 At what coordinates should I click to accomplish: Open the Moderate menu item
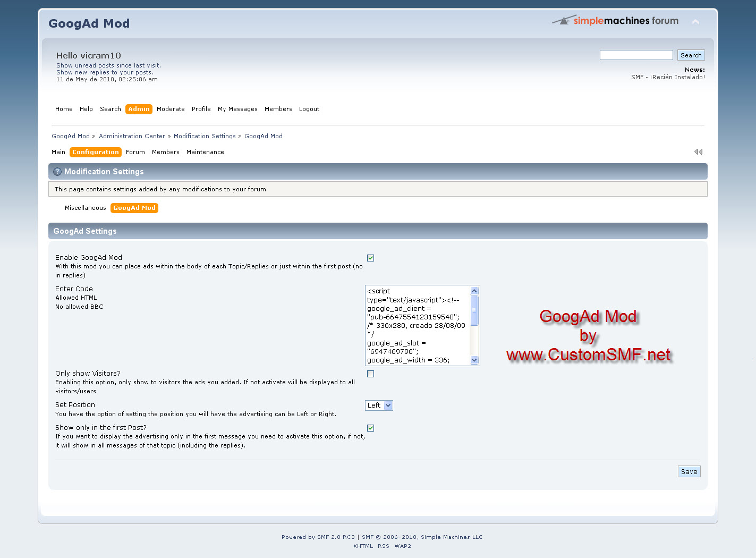(x=171, y=109)
